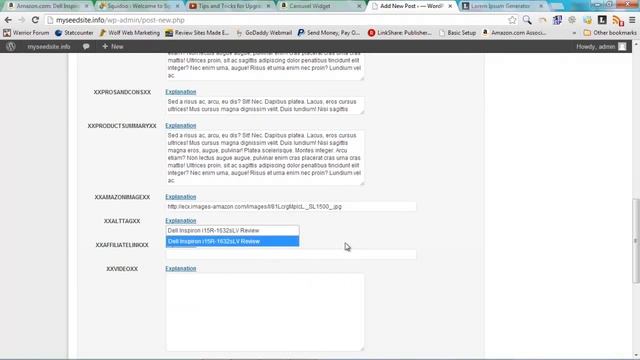
Task: Switch to the Tips and Tricks YouTube tab
Action: coord(231,6)
